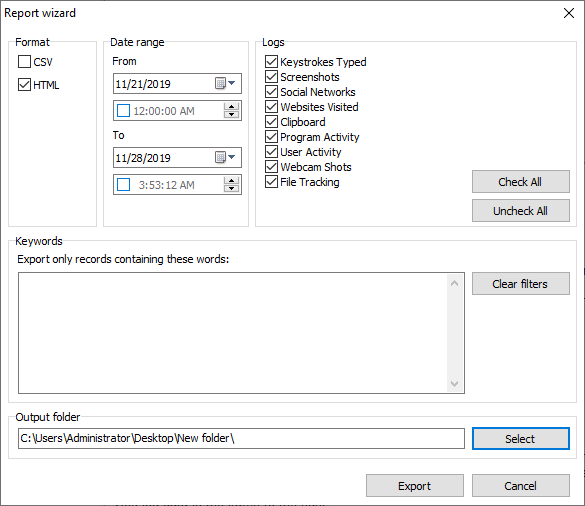585x506 pixels.
Task: Open the From date calendar picker
Action: pos(225,83)
